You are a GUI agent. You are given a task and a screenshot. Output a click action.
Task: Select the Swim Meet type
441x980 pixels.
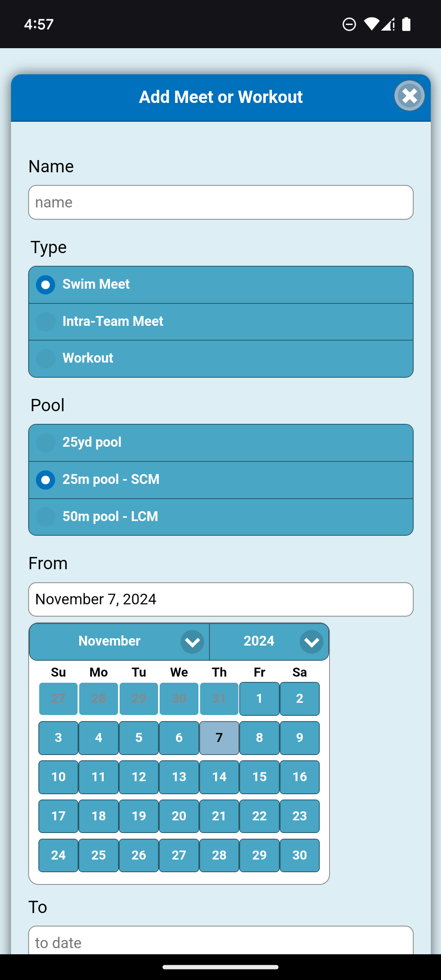(x=220, y=285)
